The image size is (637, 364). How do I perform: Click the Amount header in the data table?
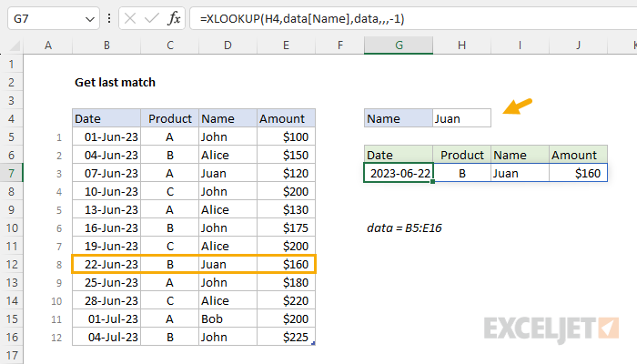point(286,118)
